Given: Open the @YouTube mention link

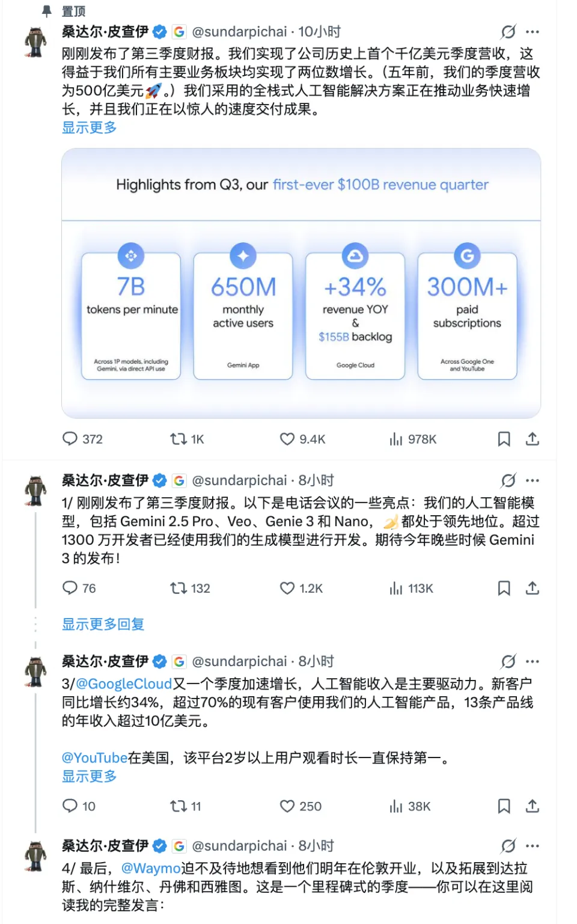Looking at the screenshot, I should [x=94, y=758].
